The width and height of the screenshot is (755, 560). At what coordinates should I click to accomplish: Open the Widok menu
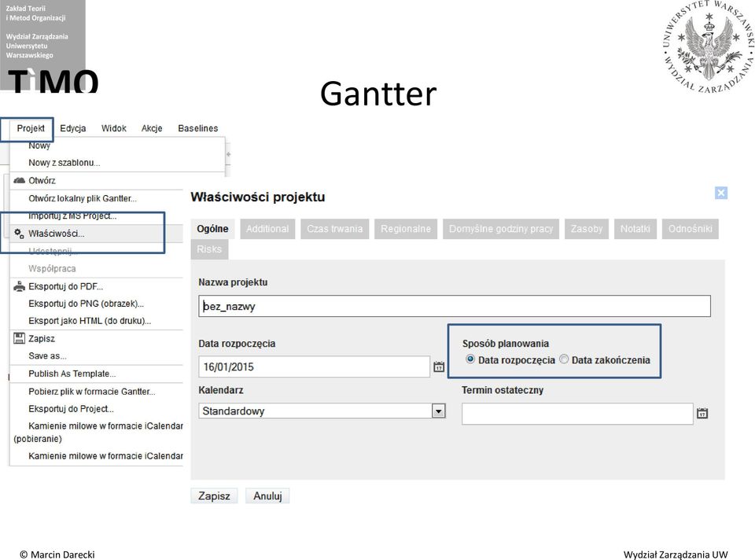pos(113,128)
